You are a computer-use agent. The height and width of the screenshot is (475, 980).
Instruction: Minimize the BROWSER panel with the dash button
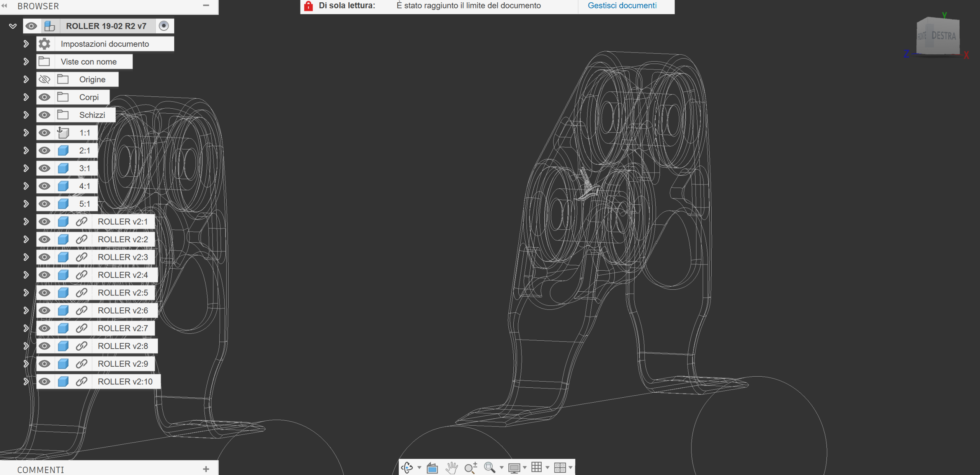click(206, 5)
